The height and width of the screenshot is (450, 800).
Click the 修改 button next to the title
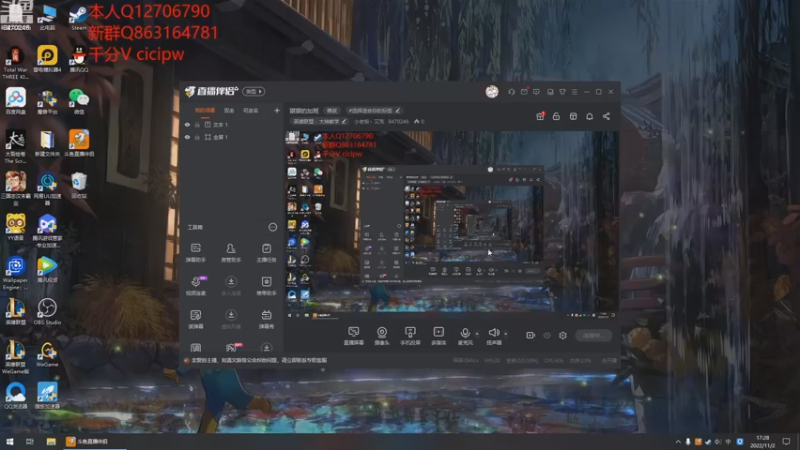[332, 111]
